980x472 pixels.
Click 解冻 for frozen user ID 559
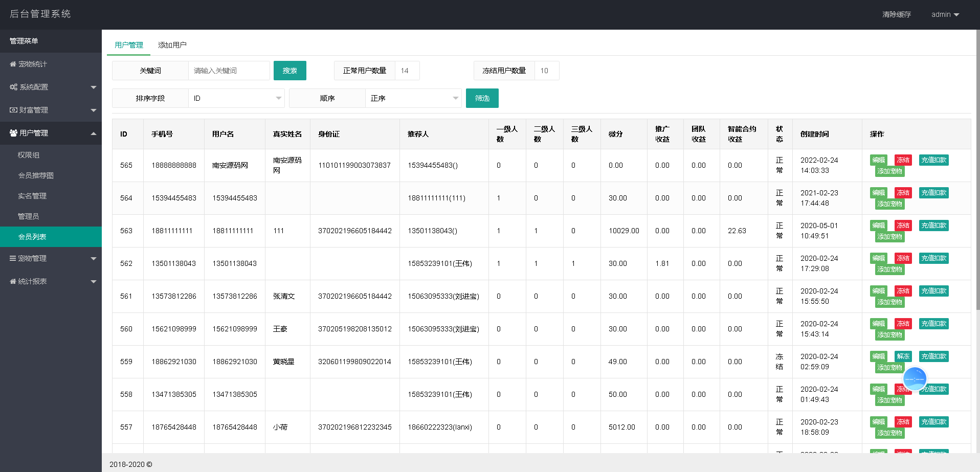[x=903, y=356]
